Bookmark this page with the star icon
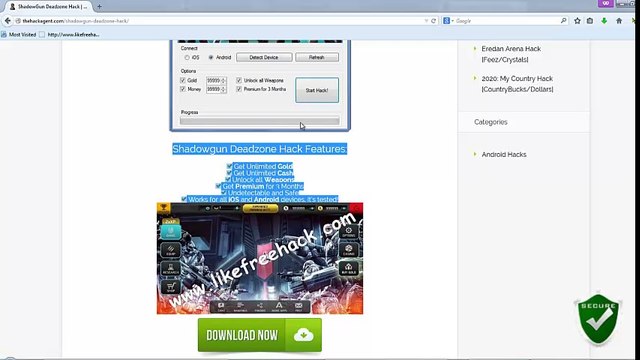Viewport: 640px width, 360px height. click(x=577, y=20)
